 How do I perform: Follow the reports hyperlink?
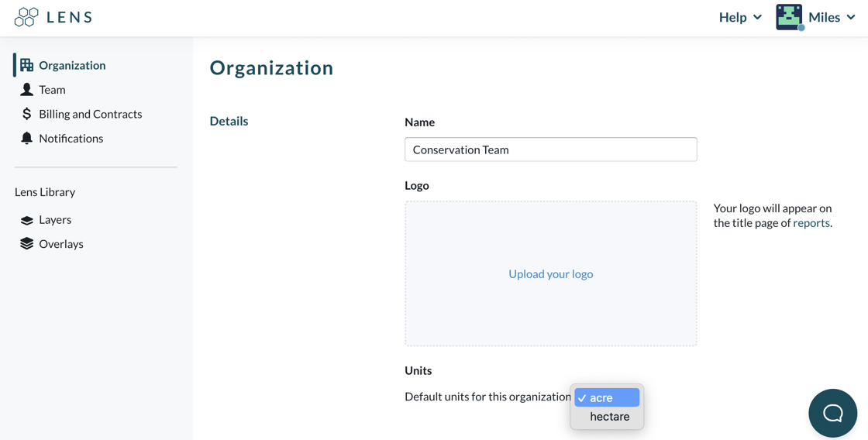811,223
